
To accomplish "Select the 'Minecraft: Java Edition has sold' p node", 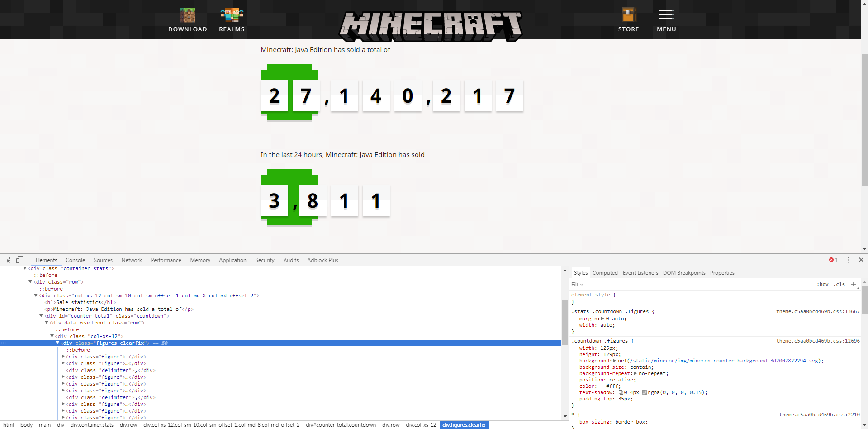I will click(119, 309).
